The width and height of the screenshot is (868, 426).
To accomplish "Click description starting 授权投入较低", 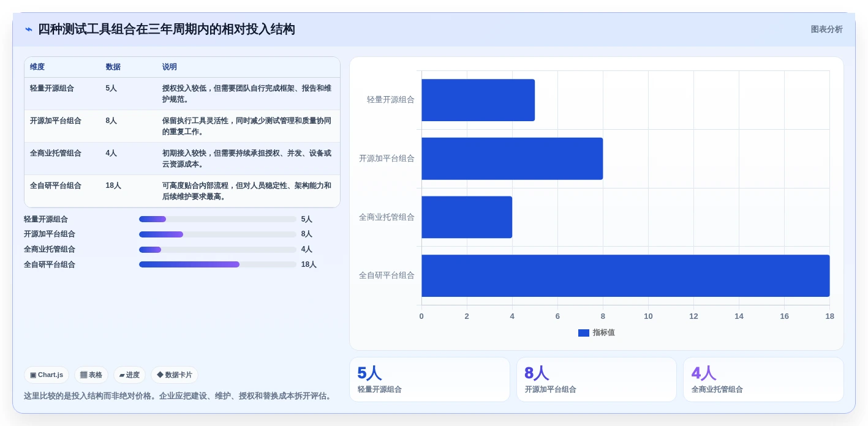I will click(247, 94).
